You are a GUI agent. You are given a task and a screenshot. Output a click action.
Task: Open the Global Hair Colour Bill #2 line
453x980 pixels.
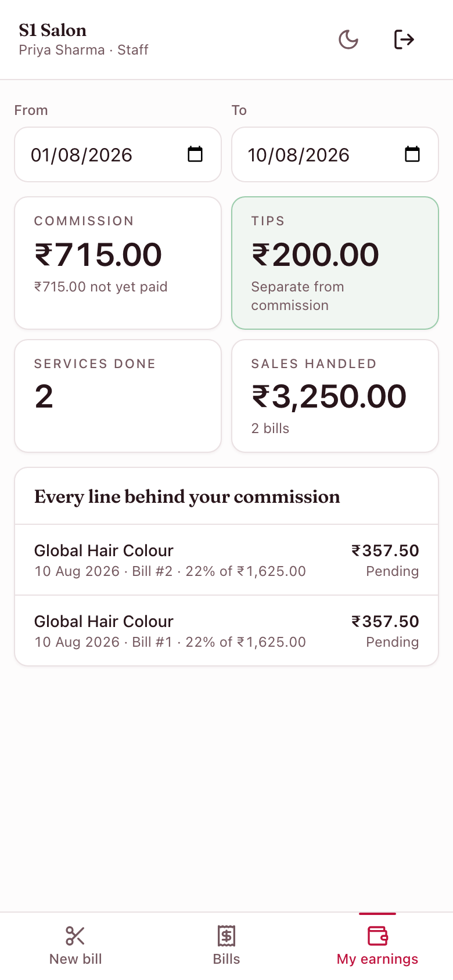(x=227, y=560)
